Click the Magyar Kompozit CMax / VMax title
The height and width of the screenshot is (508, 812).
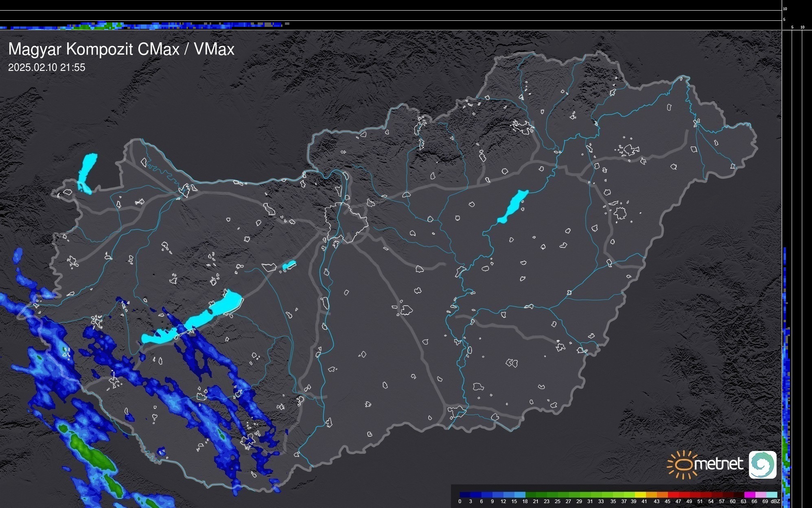click(121, 49)
